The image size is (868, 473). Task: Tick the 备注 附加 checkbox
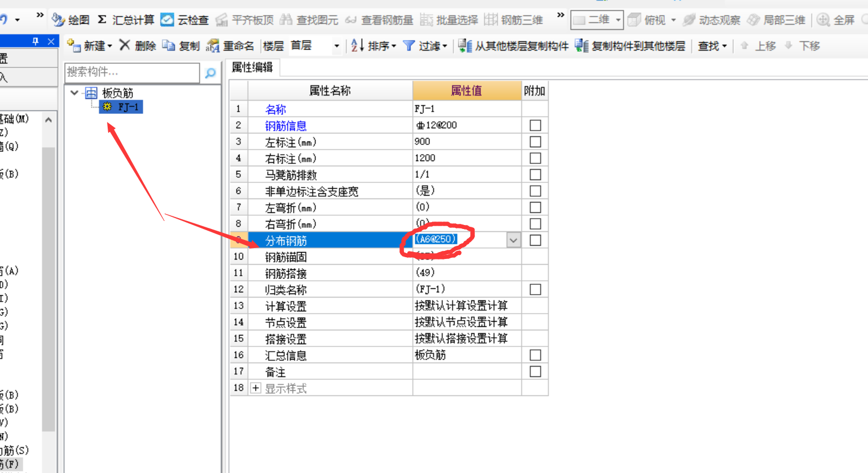pos(535,371)
